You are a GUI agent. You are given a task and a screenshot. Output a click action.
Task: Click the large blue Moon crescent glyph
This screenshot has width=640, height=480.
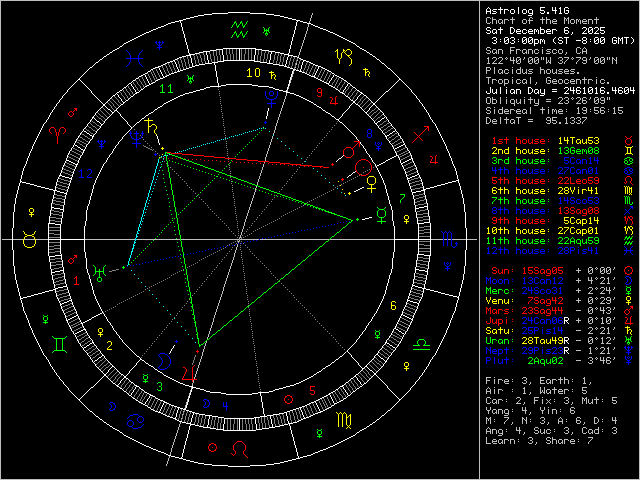(x=164, y=362)
